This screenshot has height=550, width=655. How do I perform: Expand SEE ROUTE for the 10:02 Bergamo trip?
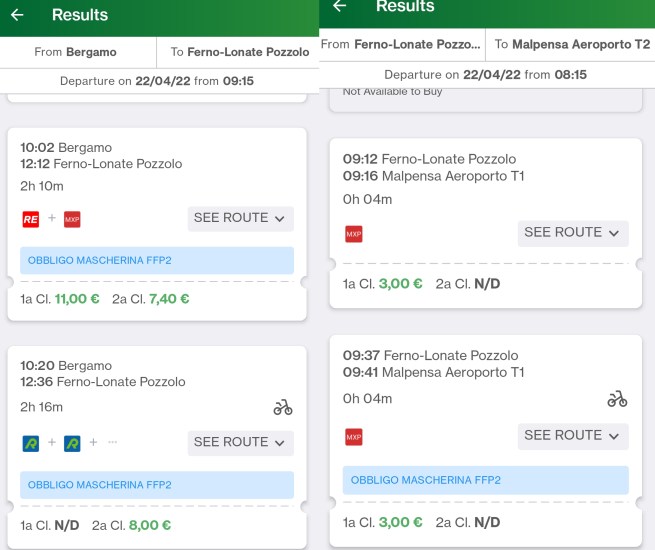click(241, 218)
